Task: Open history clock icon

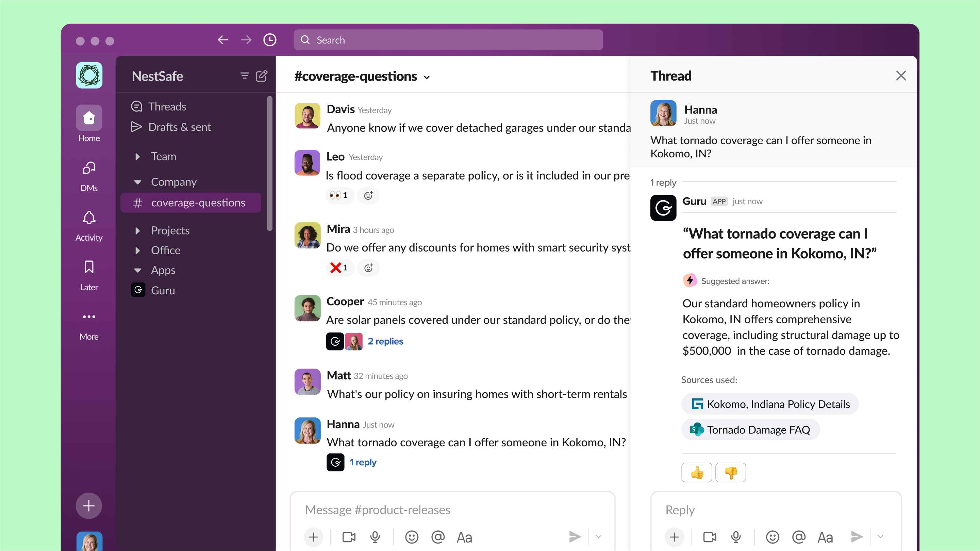Action: [x=270, y=39]
